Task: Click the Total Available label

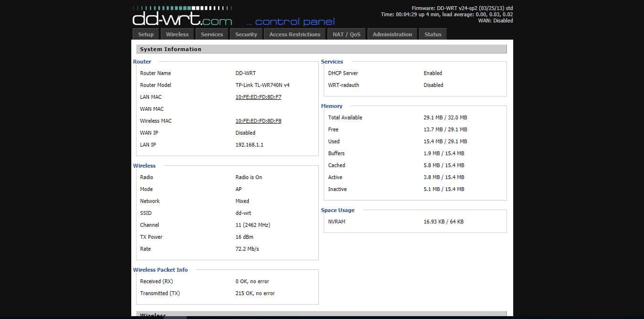Action: pos(345,117)
